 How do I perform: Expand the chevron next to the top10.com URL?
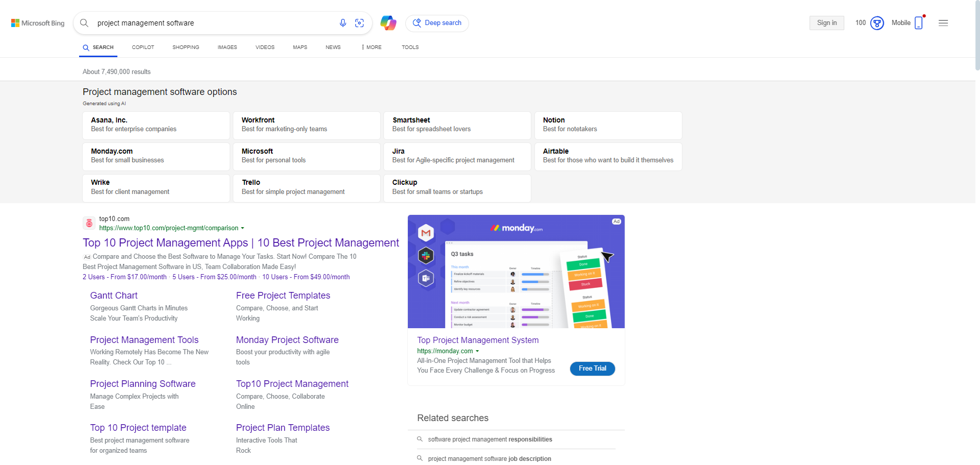pyautogui.click(x=243, y=228)
